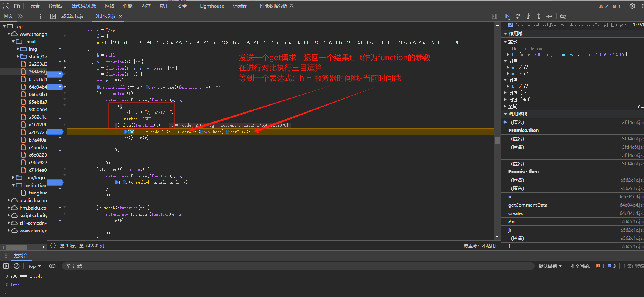Open the 性能 Performance tab
Viewport: 644px width, 297px height.
pyautogui.click(x=128, y=6)
